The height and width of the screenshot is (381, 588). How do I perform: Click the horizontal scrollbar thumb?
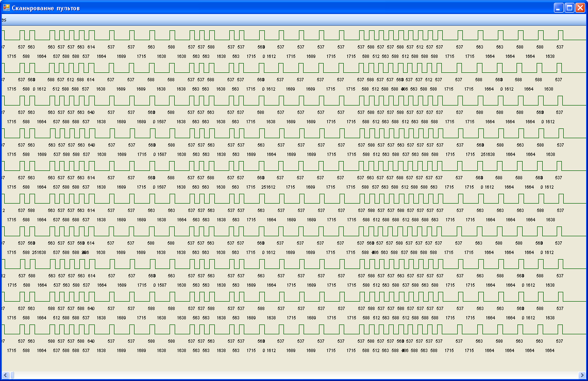[12, 375]
